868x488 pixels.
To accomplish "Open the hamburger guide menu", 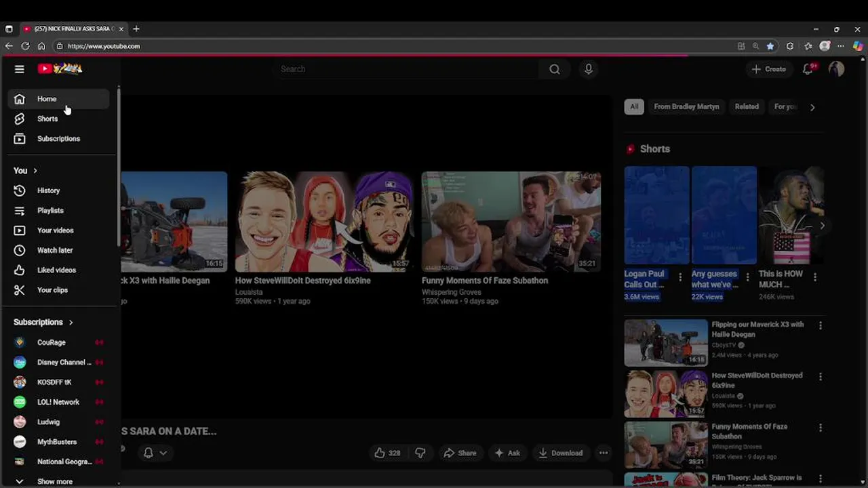I will tap(20, 69).
